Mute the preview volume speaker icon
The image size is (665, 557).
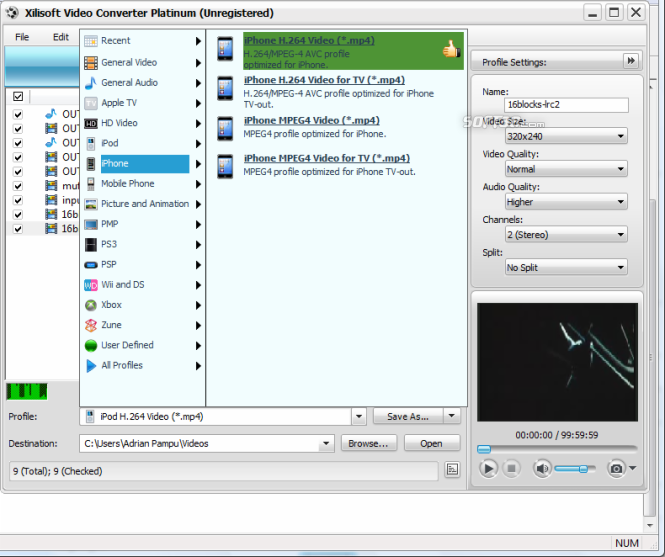tap(542, 468)
